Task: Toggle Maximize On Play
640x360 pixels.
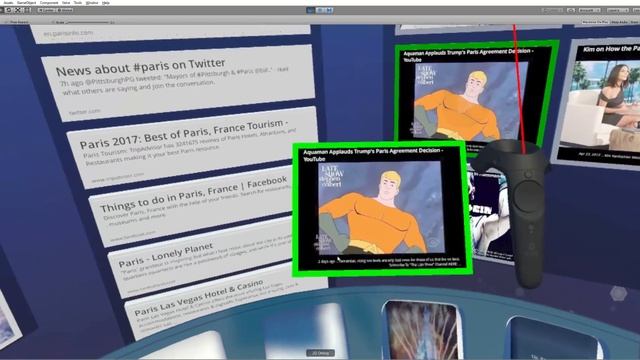Action: 595,22
